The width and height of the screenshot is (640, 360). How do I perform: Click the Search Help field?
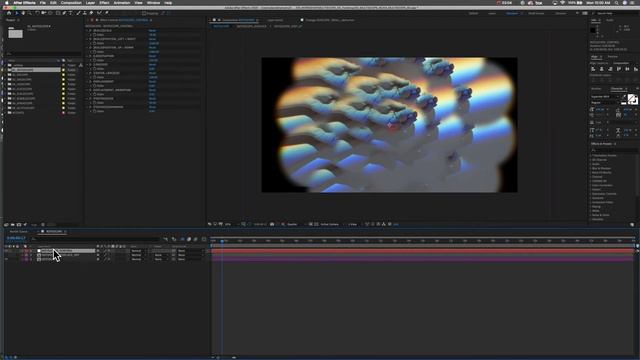[615, 13]
